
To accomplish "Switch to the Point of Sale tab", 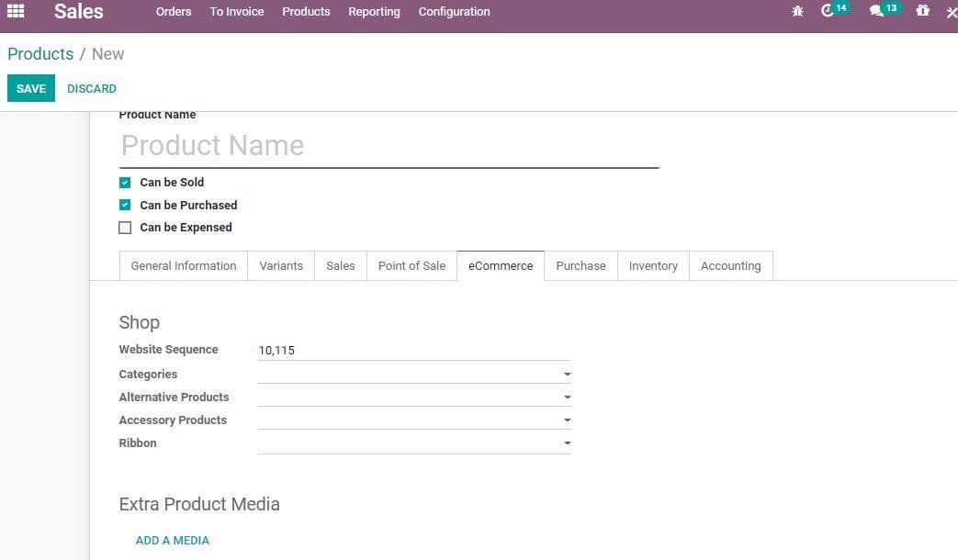I will (411, 265).
